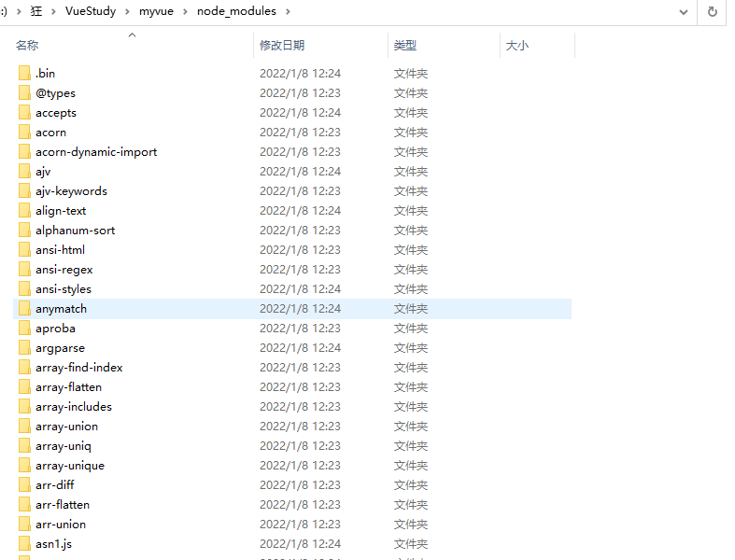Sort by the 修改日期 column header
Viewport: 735px width, 560px height.
pyautogui.click(x=282, y=46)
